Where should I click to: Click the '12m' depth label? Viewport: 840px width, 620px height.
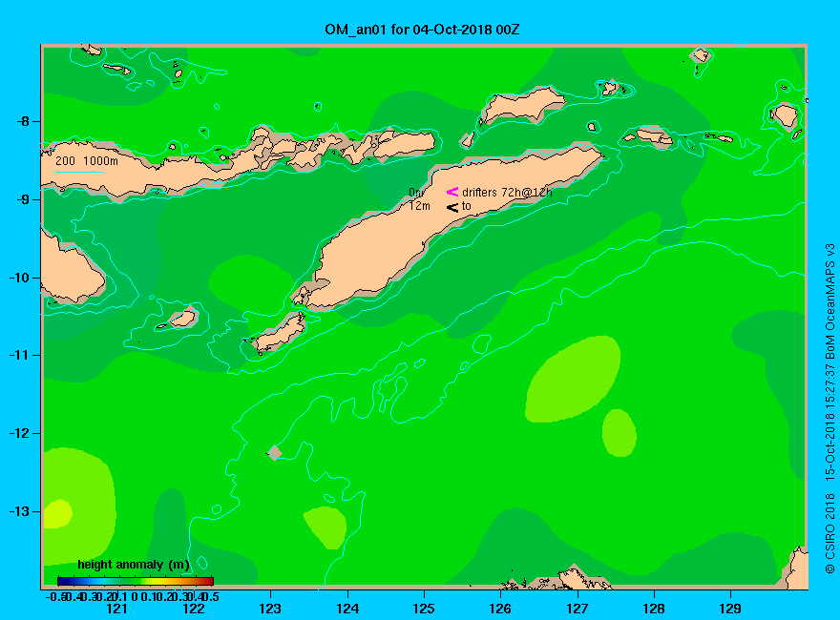(419, 206)
